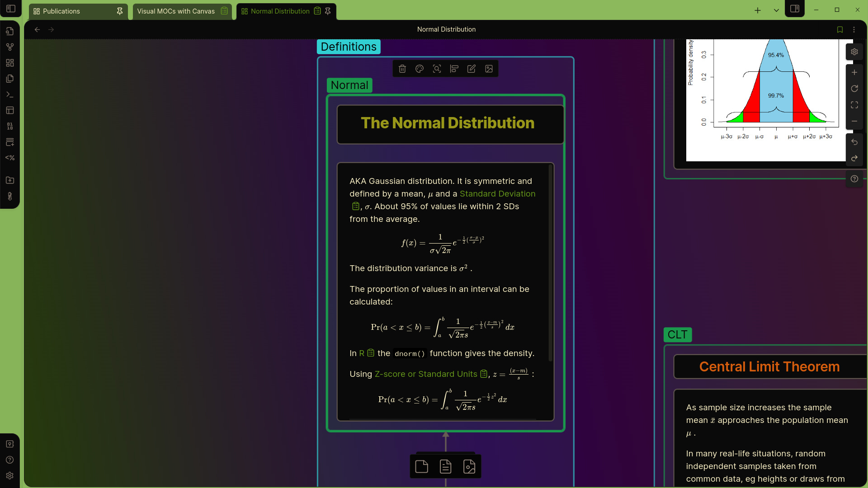
Task: Follow the Z-score or Standard Units link
Action: point(426,374)
